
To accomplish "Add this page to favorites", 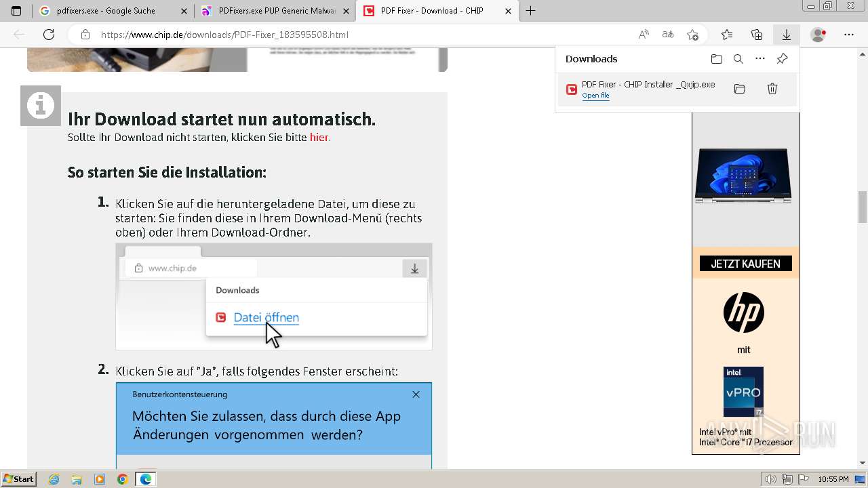I will tap(692, 35).
